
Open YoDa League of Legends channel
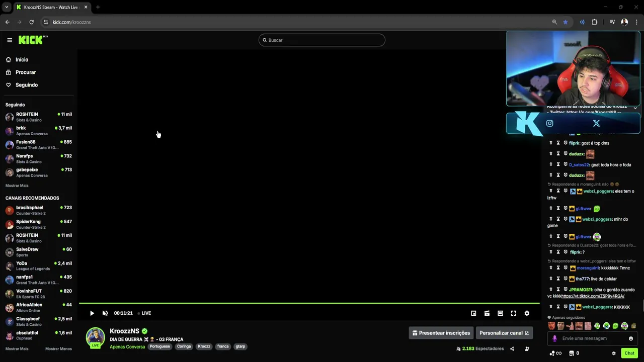(38, 266)
